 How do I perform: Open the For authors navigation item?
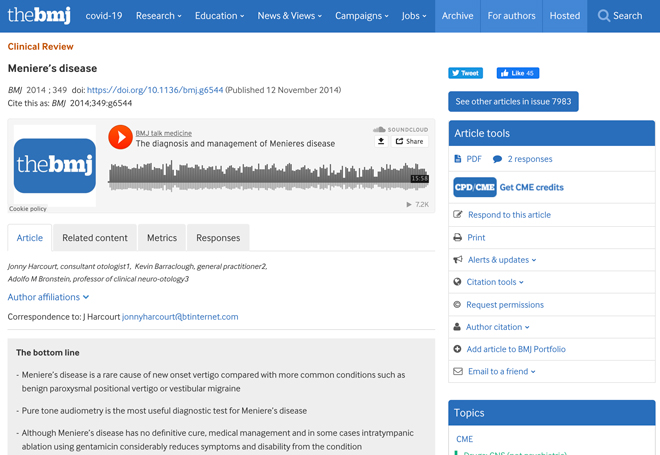(511, 16)
